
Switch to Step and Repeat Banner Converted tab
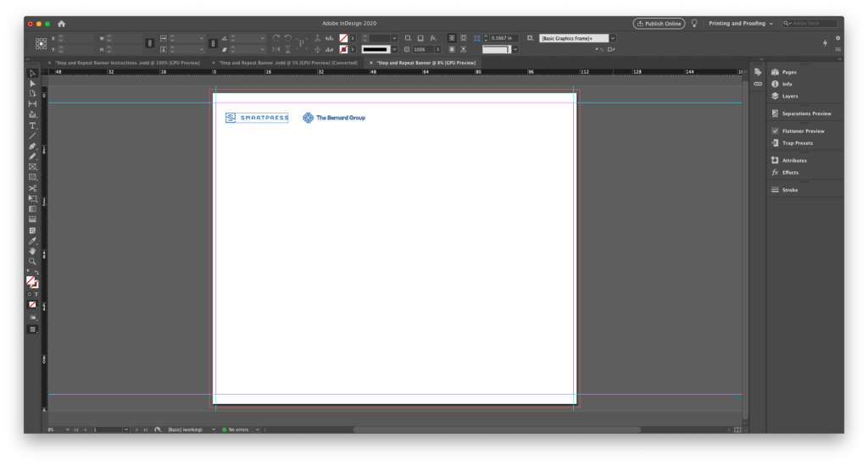tap(288, 63)
